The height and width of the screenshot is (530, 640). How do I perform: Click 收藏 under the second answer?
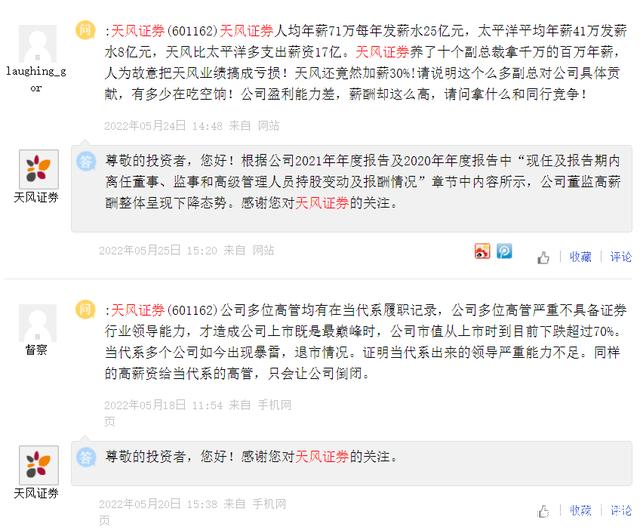coord(581,511)
